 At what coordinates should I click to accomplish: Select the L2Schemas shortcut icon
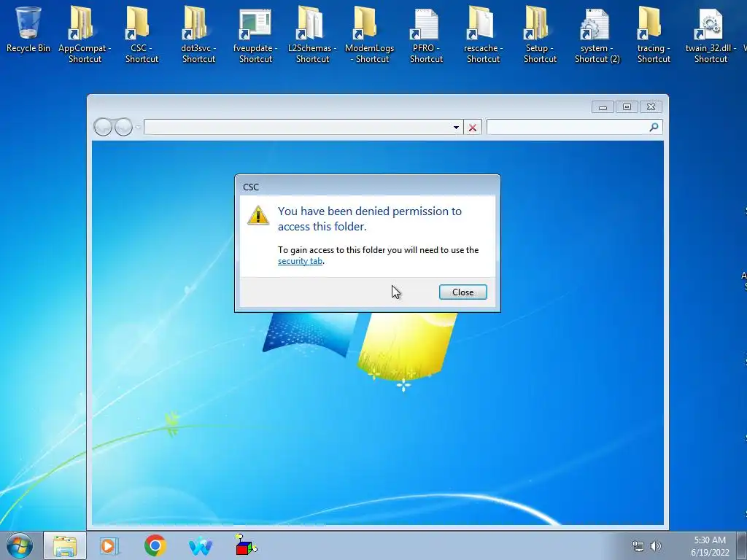click(309, 24)
